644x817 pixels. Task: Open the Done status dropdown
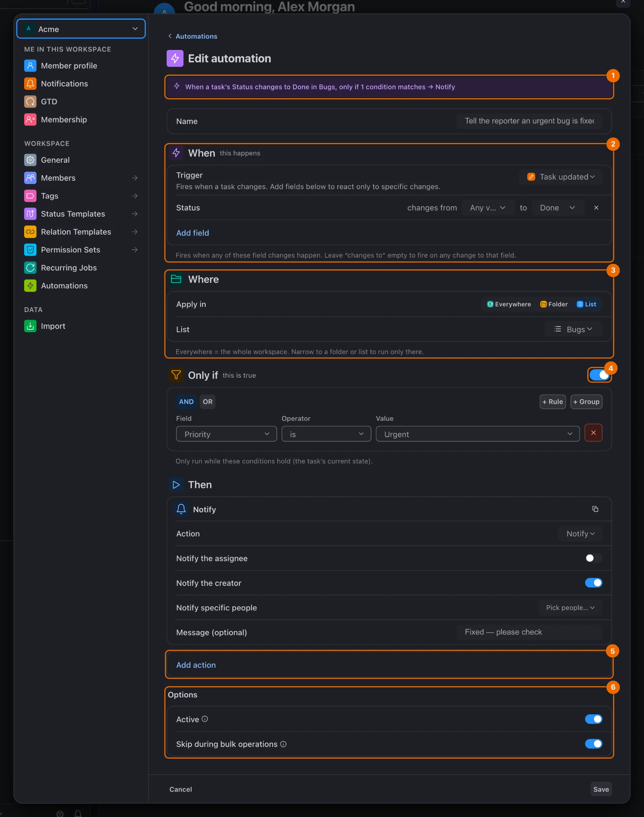(x=558, y=208)
